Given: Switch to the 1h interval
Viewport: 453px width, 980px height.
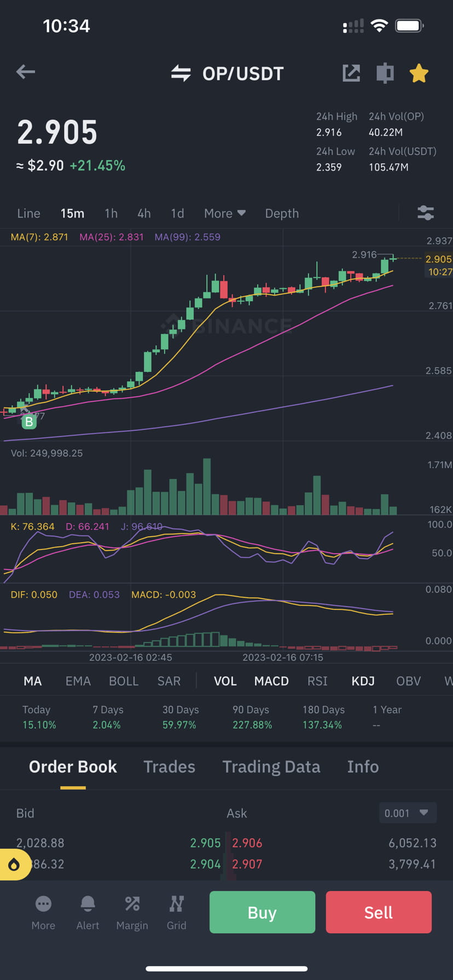Looking at the screenshot, I should pyautogui.click(x=111, y=213).
